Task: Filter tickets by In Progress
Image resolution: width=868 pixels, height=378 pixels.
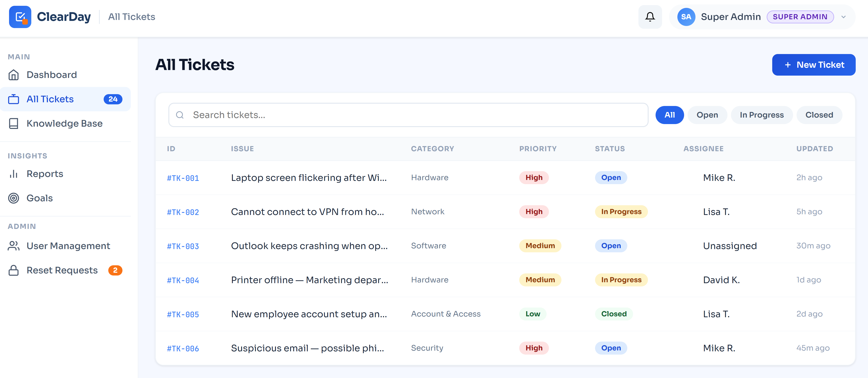Action: coord(762,115)
